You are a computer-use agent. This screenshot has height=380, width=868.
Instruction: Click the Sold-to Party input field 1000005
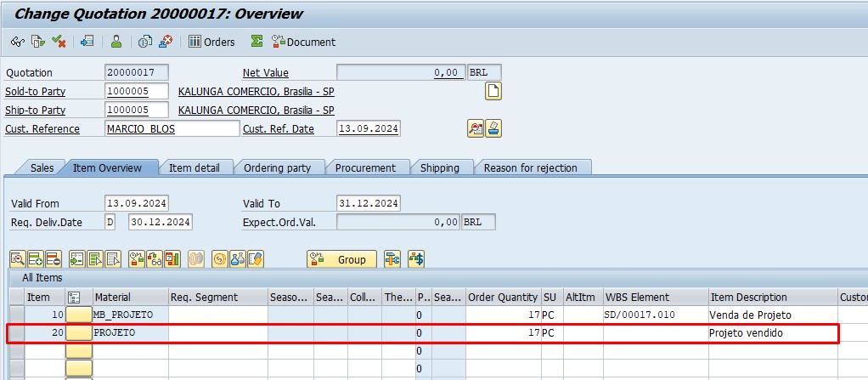pos(137,92)
